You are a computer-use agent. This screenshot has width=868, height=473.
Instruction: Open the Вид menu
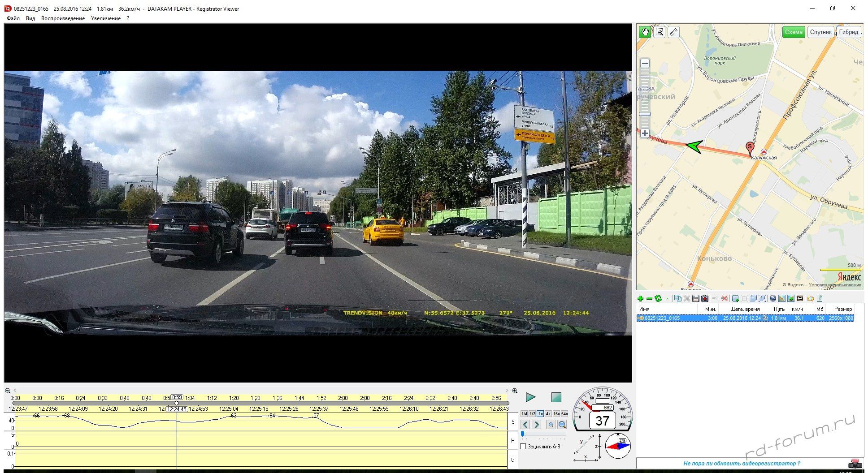[30, 18]
